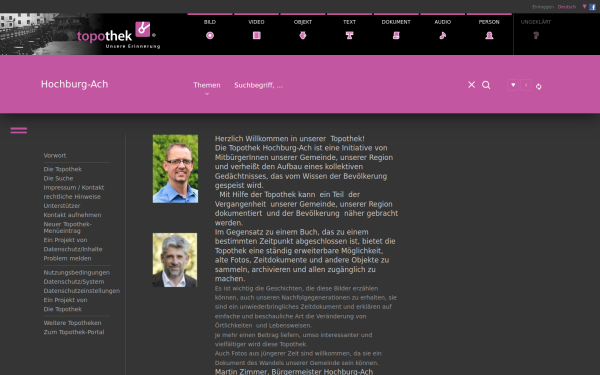Open Datenschutzeinstellungen
Image resolution: width=600 pixels, height=375 pixels.
[x=82, y=291]
